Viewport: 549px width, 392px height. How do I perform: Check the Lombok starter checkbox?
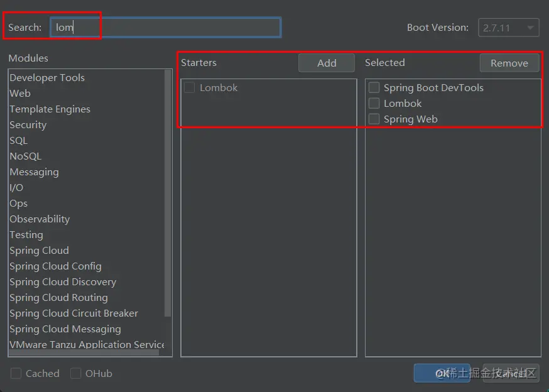click(x=190, y=87)
